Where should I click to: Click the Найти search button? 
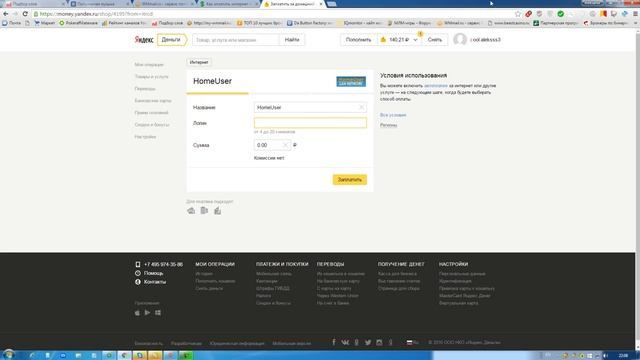(x=292, y=40)
